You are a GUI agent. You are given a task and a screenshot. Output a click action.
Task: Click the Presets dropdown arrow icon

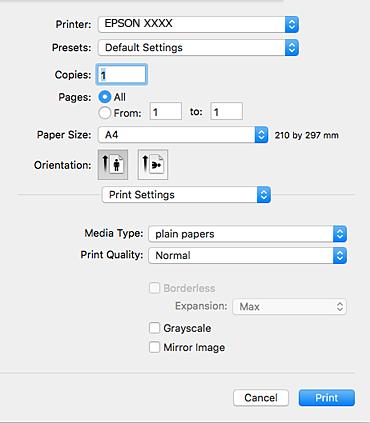tap(292, 48)
